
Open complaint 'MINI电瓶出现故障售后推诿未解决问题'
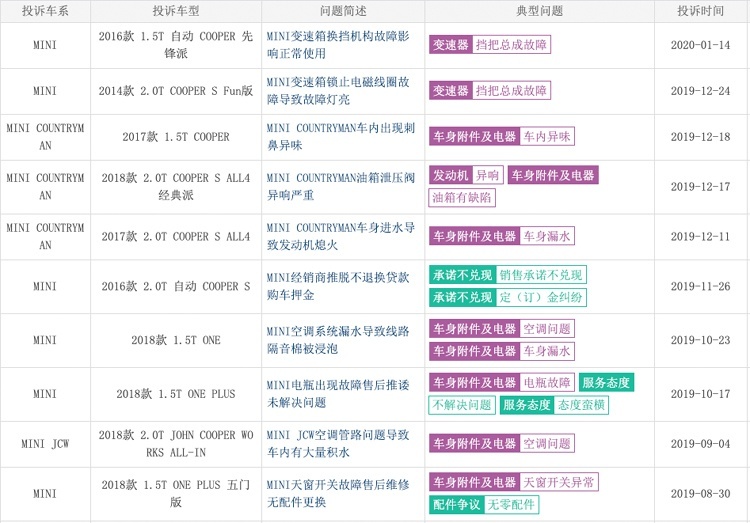338,394
